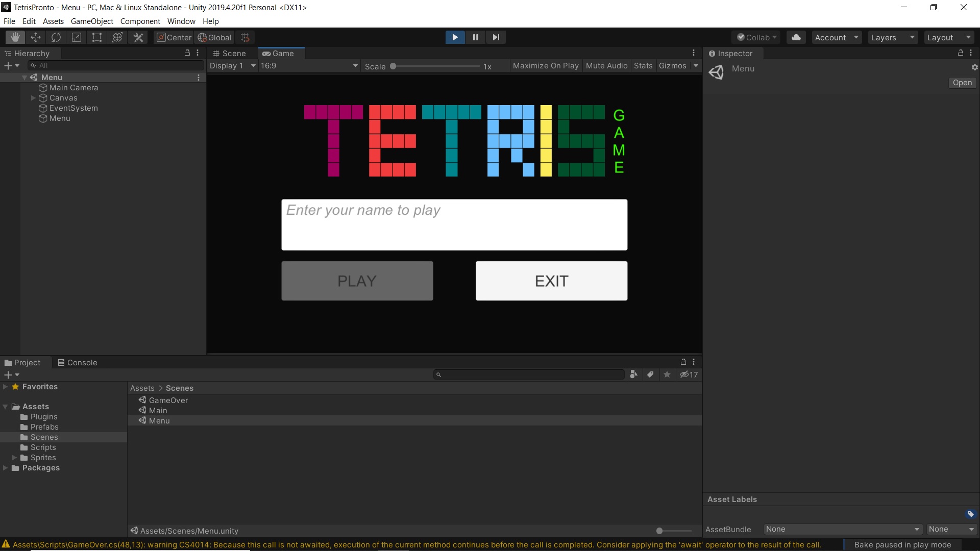Edit asset labels tag icon
The height and width of the screenshot is (551, 980).
(970, 514)
